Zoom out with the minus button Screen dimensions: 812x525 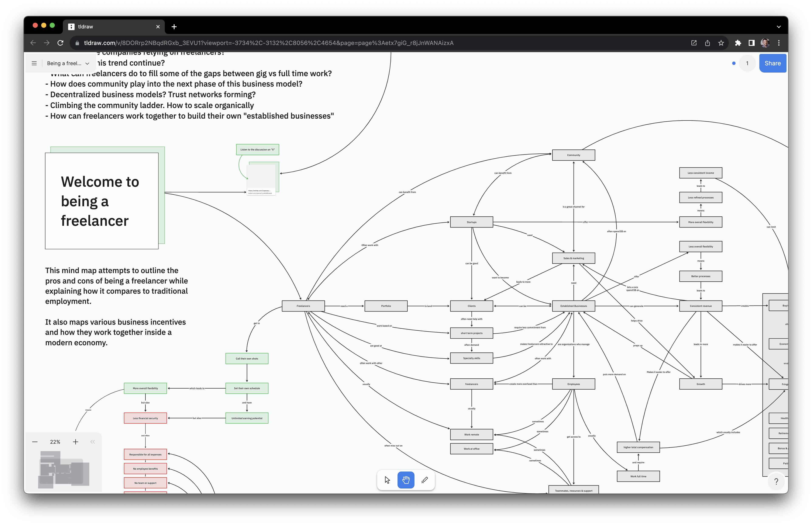point(35,442)
